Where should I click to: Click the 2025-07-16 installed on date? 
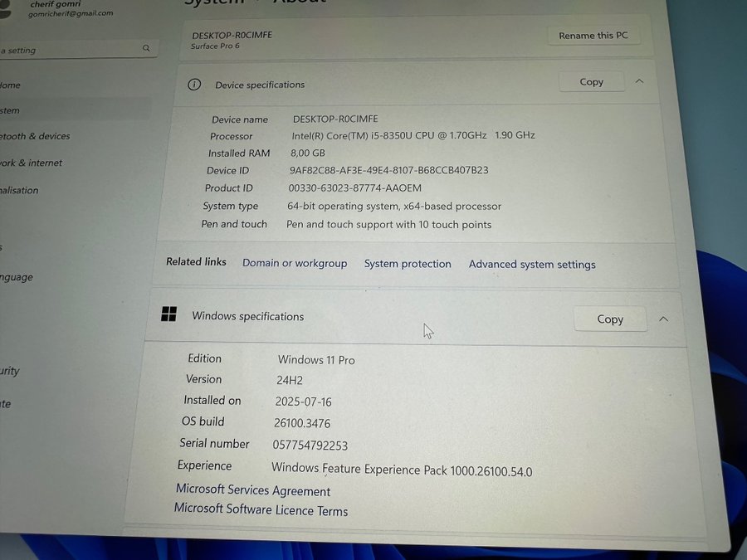tap(304, 402)
